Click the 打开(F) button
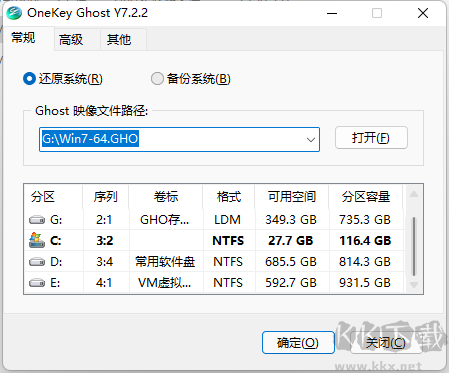This screenshot has width=449, height=373. [371, 137]
